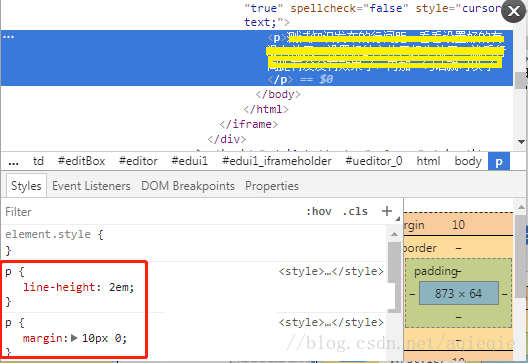Image resolution: width=528 pixels, height=363 pixels.
Task: Click the element.style rule selector
Action: (x=48, y=234)
